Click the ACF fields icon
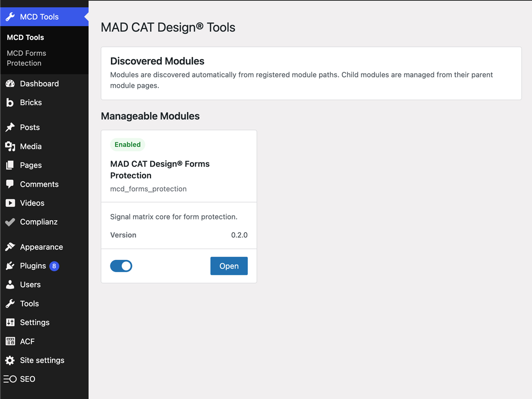 pyautogui.click(x=10, y=341)
